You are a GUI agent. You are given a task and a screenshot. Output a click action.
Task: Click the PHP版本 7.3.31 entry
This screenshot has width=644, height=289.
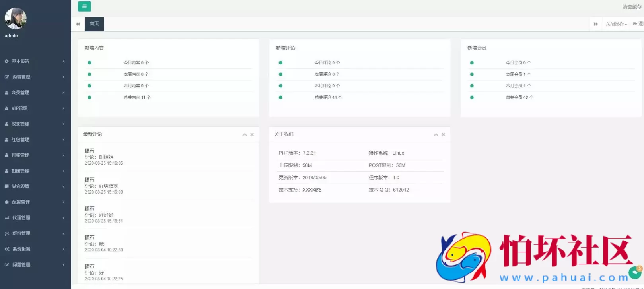(297, 153)
